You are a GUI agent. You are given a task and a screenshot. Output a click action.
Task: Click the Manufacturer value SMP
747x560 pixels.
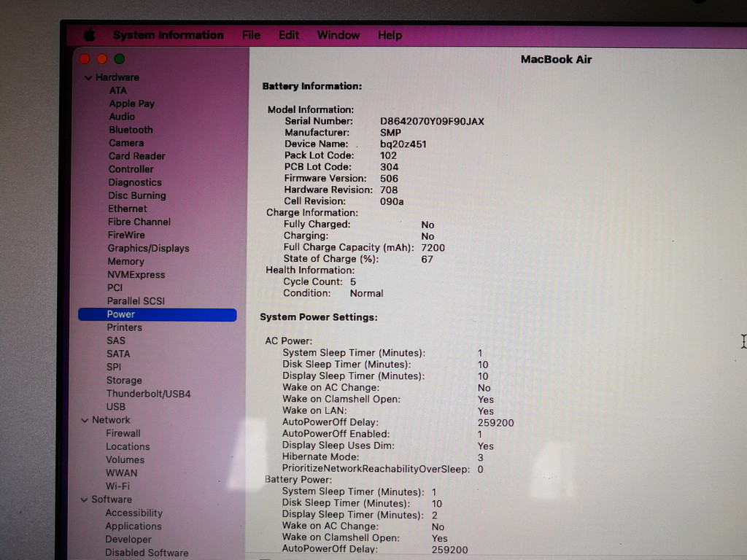(x=390, y=133)
